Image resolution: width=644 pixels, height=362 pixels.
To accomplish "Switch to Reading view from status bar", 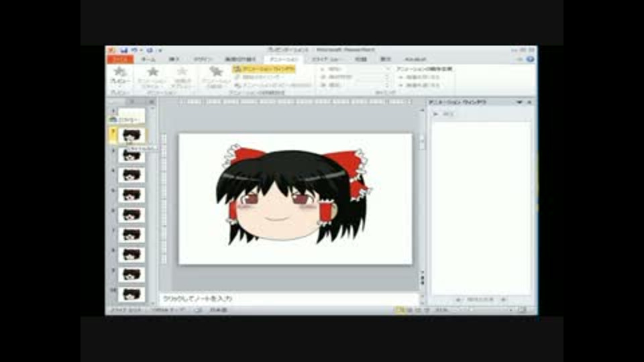I will tap(418, 310).
